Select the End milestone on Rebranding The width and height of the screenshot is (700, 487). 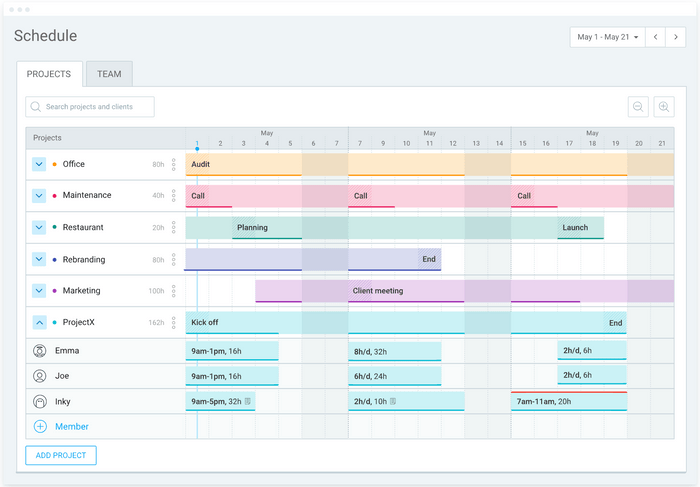point(429,259)
